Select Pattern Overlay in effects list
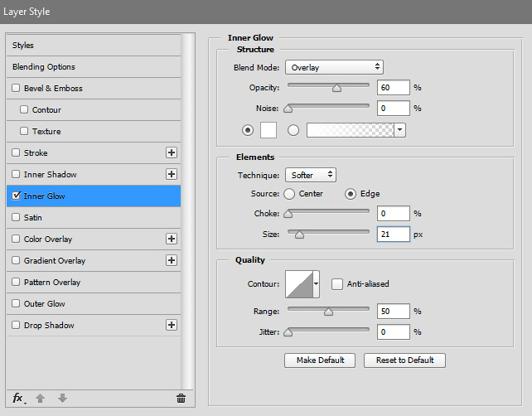Viewport: 532px width, 416px height. tap(94, 282)
